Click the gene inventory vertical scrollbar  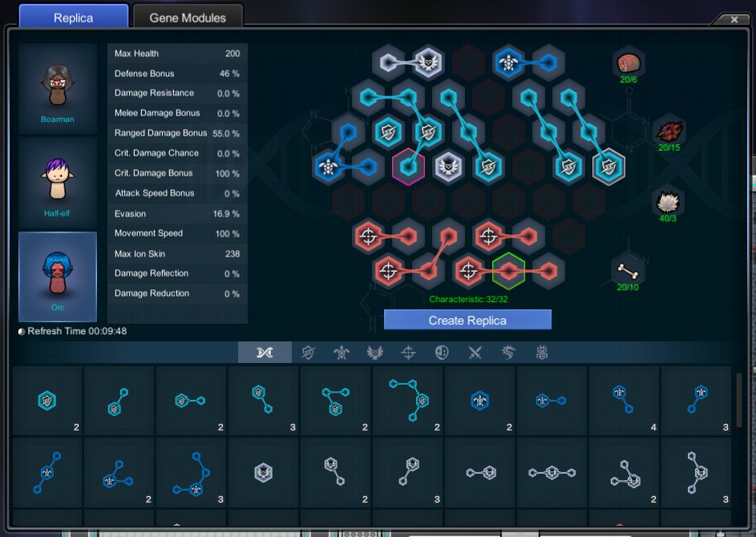coord(738,399)
